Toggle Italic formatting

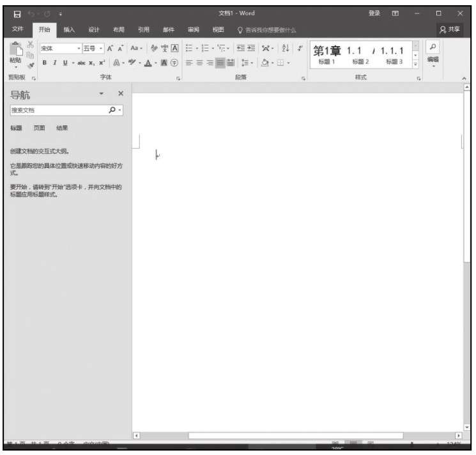pos(55,63)
